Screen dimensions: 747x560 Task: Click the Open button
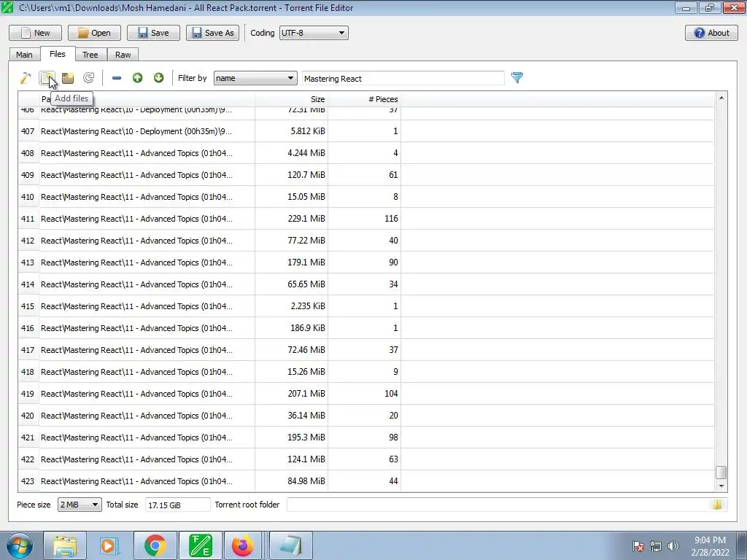pos(94,33)
